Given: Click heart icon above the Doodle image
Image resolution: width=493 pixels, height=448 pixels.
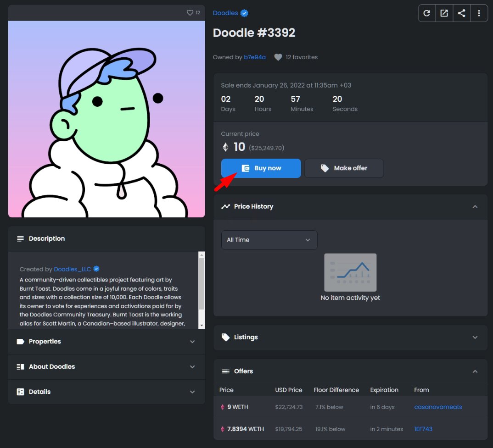Looking at the screenshot, I should [x=190, y=12].
